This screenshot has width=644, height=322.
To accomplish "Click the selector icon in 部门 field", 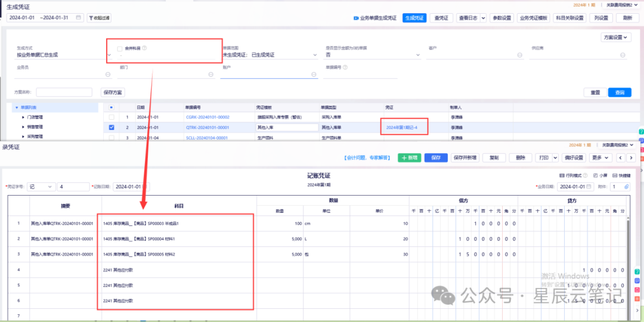I will (210, 75).
